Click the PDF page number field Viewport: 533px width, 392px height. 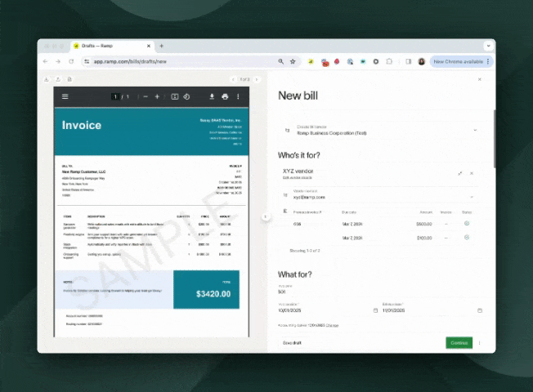pyautogui.click(x=115, y=97)
